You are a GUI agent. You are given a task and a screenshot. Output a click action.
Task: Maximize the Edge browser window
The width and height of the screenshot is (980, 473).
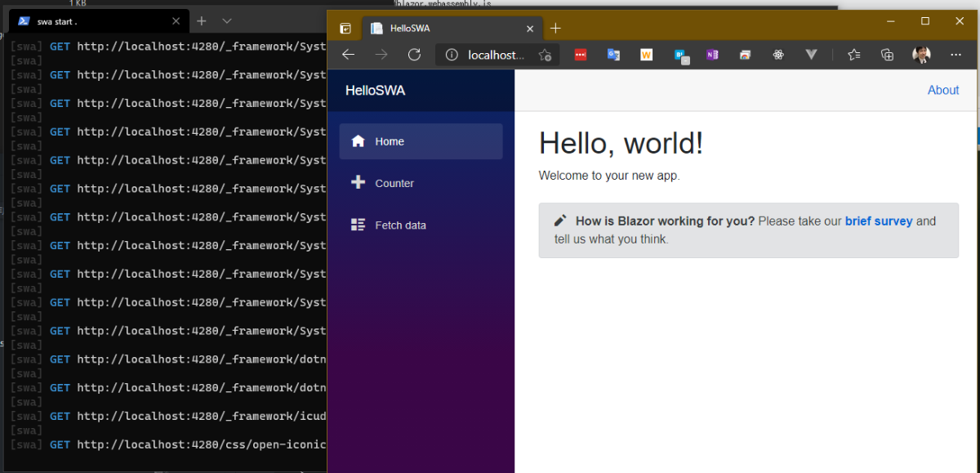tap(925, 20)
